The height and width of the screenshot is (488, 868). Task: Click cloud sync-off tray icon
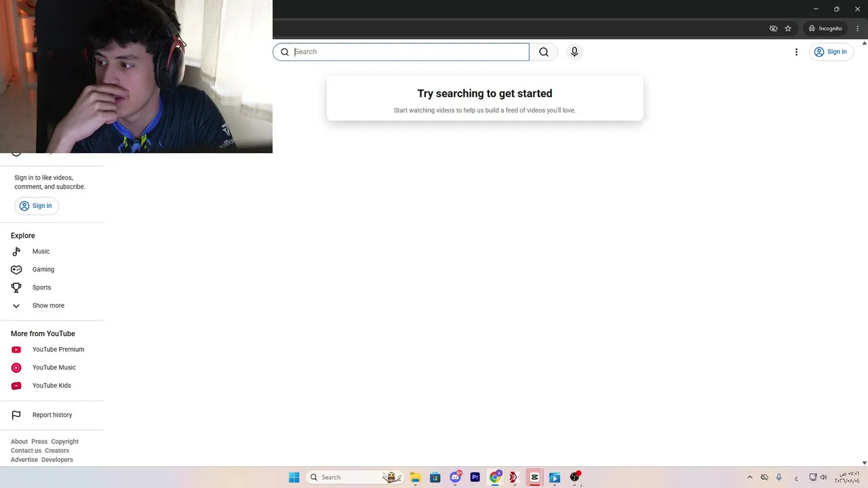pyautogui.click(x=764, y=477)
